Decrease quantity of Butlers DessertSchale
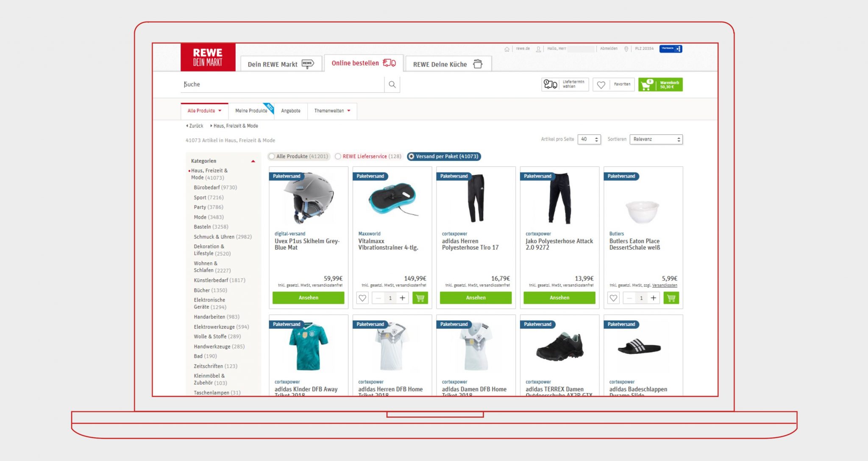 (629, 298)
